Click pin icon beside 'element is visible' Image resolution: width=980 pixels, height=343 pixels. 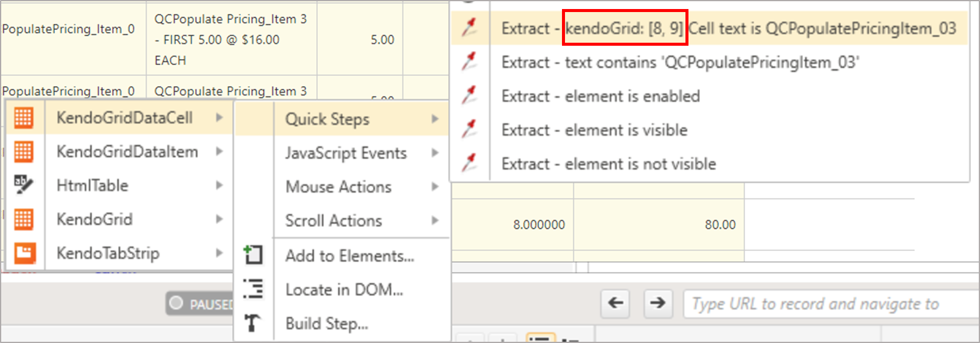click(x=469, y=130)
